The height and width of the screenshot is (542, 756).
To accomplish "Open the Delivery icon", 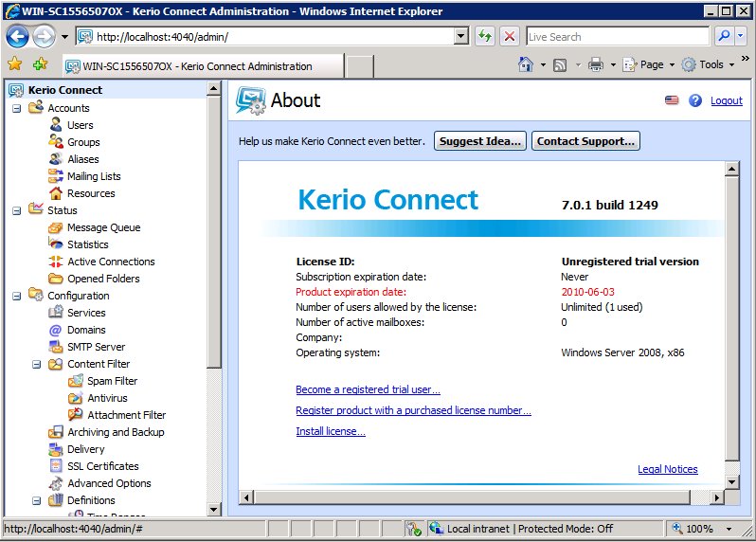I will coord(56,449).
